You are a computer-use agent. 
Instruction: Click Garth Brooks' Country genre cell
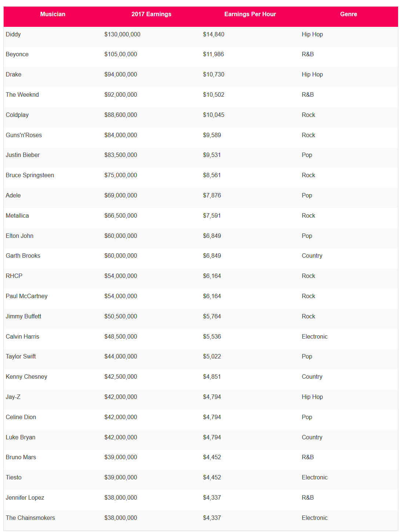[x=312, y=256]
